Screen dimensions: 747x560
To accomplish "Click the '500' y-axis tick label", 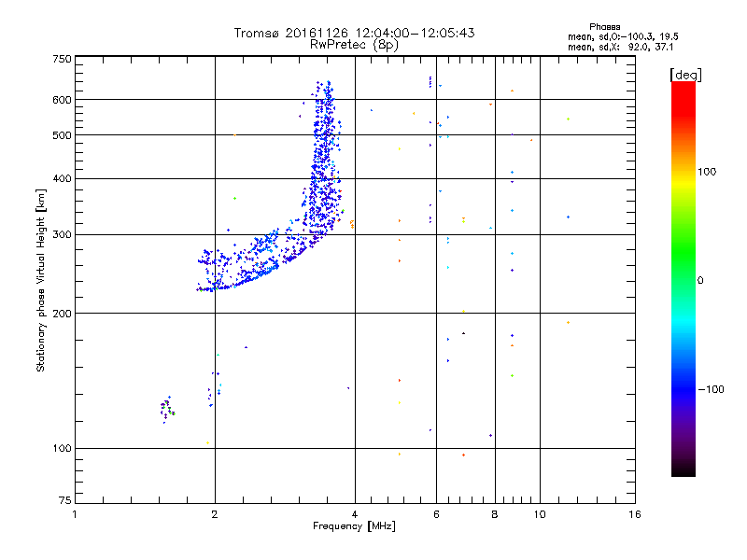I will [x=62, y=135].
